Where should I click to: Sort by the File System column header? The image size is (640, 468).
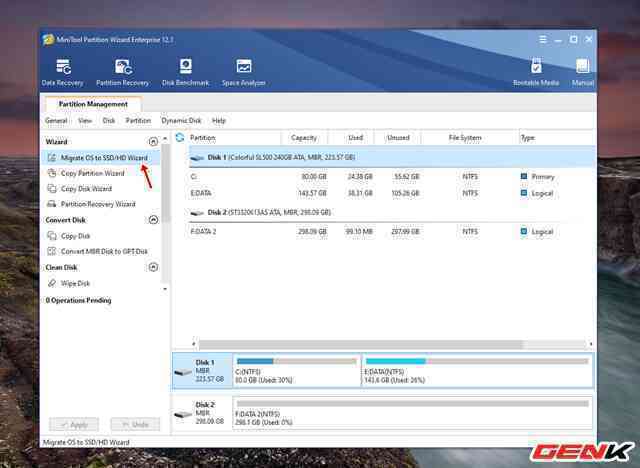tap(465, 138)
